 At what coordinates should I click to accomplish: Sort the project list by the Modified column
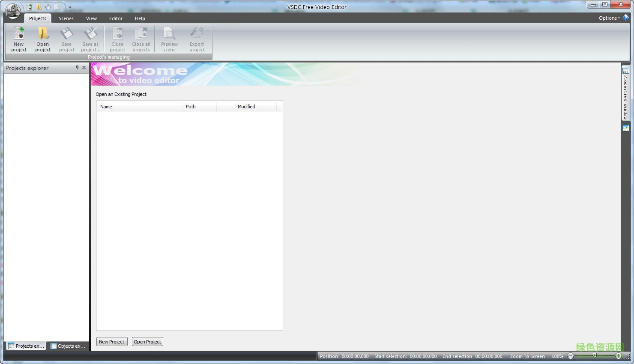(246, 107)
